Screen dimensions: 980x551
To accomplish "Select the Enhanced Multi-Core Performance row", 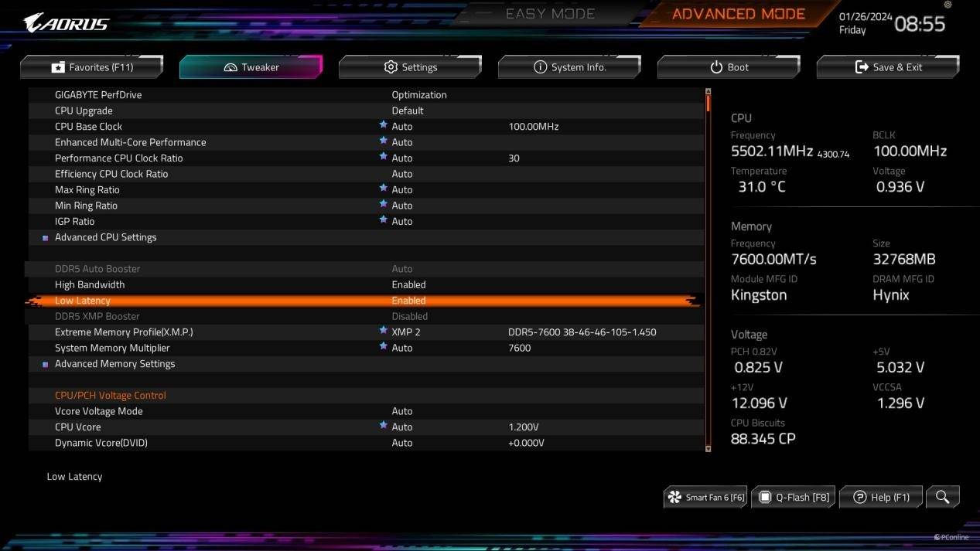I will (x=366, y=142).
